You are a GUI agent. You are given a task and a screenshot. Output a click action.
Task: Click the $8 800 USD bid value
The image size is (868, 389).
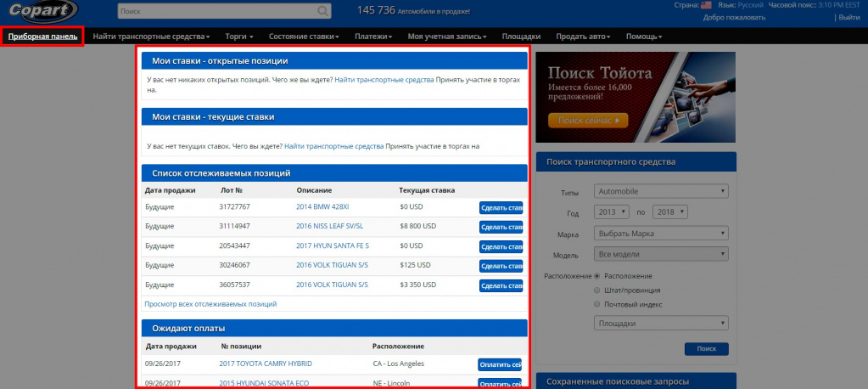pyautogui.click(x=418, y=226)
